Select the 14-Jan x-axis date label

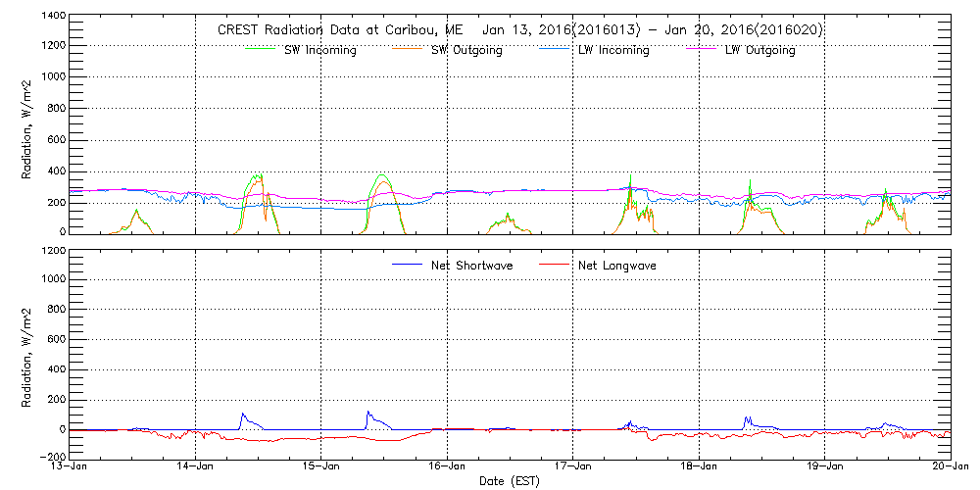pos(196,465)
